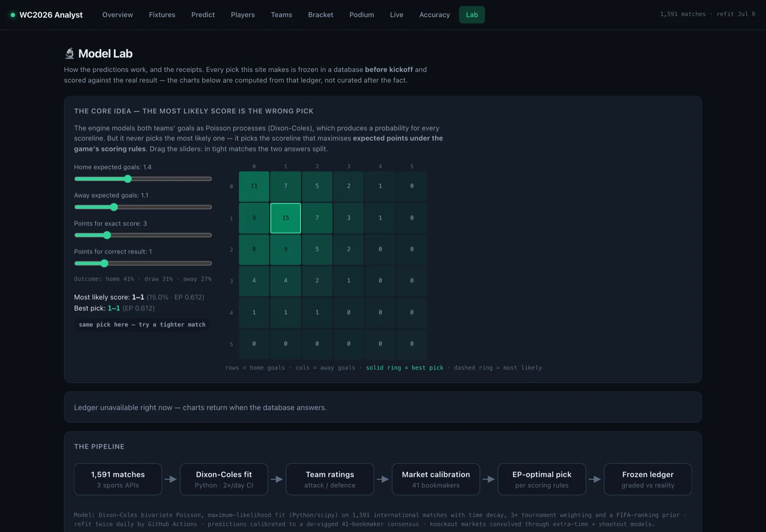Viewport: 766px width, 532px height.
Task: Click the 'Most likely score: 1–1' text
Action: click(x=139, y=297)
